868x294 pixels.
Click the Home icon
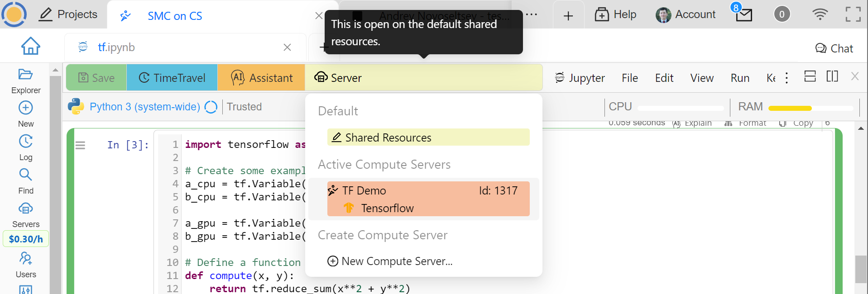30,46
